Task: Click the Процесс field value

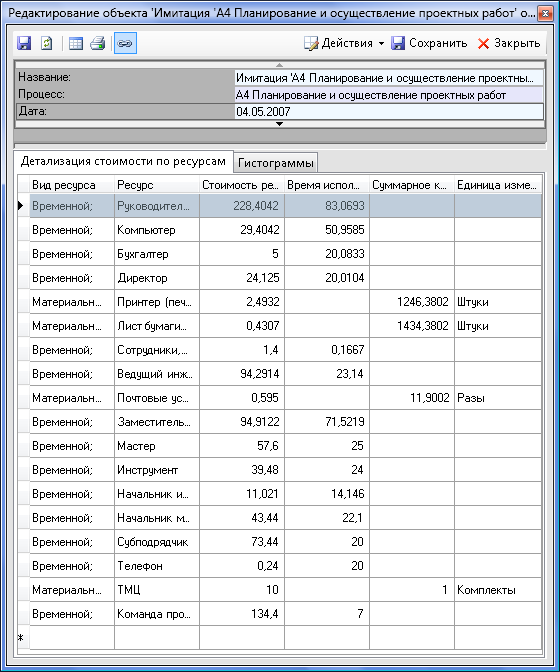Action: point(389,95)
